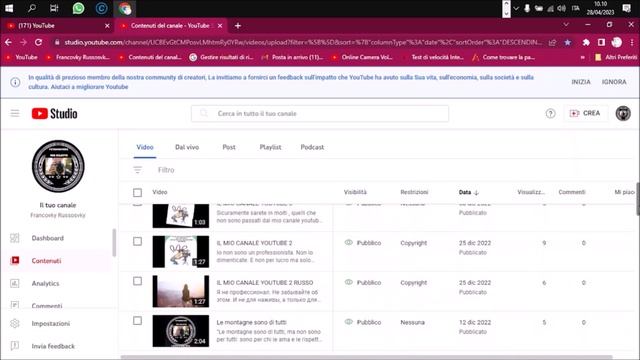This screenshot has height=360, width=640.
Task: Click the browser back arrow
Action: point(8,42)
